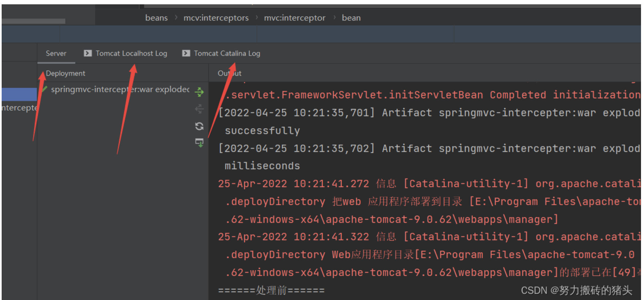Switch to the Server tab
The width and height of the screenshot is (644, 300).
[x=56, y=53]
